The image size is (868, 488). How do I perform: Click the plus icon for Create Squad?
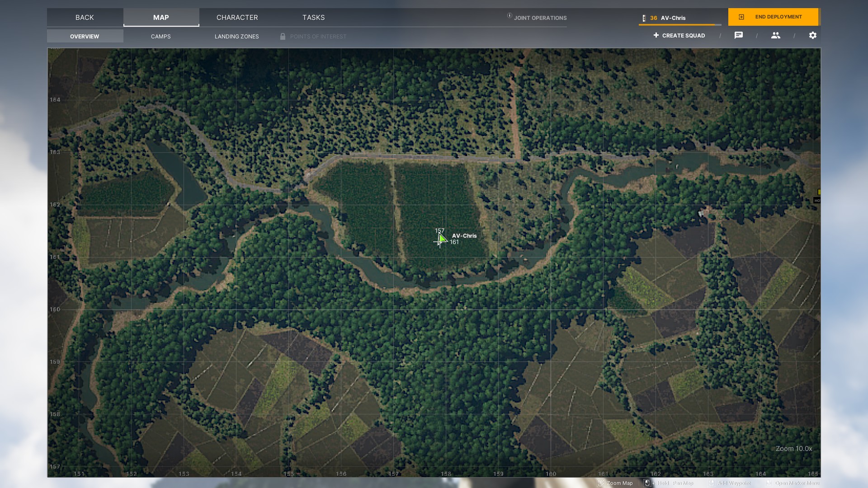click(656, 35)
